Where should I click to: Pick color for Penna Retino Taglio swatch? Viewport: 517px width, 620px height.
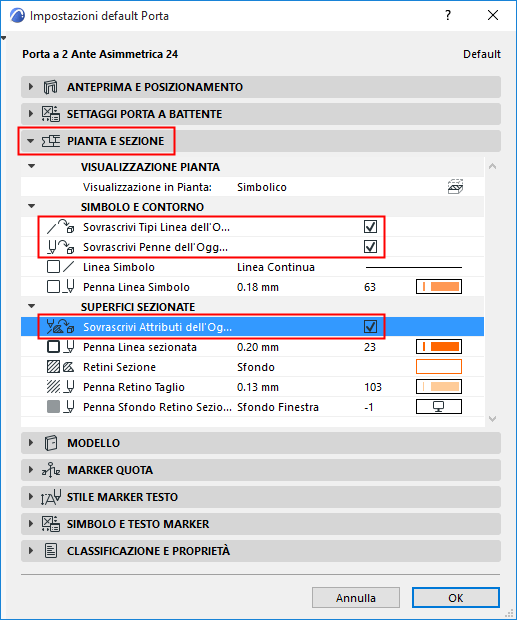point(439,387)
